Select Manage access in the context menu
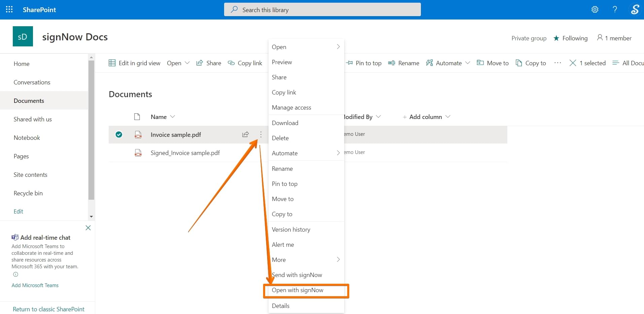This screenshot has height=314, width=644. pos(306,108)
